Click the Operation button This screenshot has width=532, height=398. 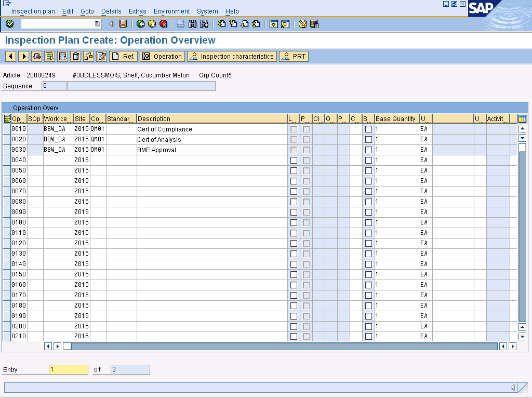tap(163, 56)
